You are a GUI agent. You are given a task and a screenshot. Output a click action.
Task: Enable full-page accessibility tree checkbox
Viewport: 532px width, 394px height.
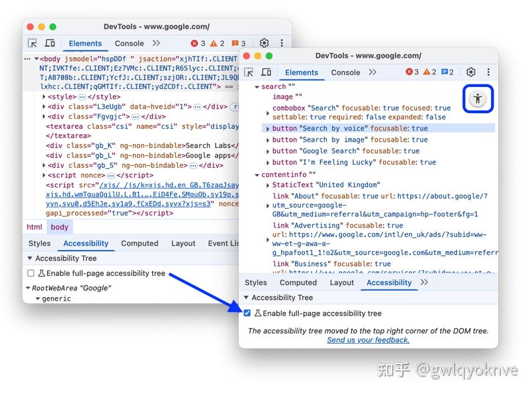247,313
